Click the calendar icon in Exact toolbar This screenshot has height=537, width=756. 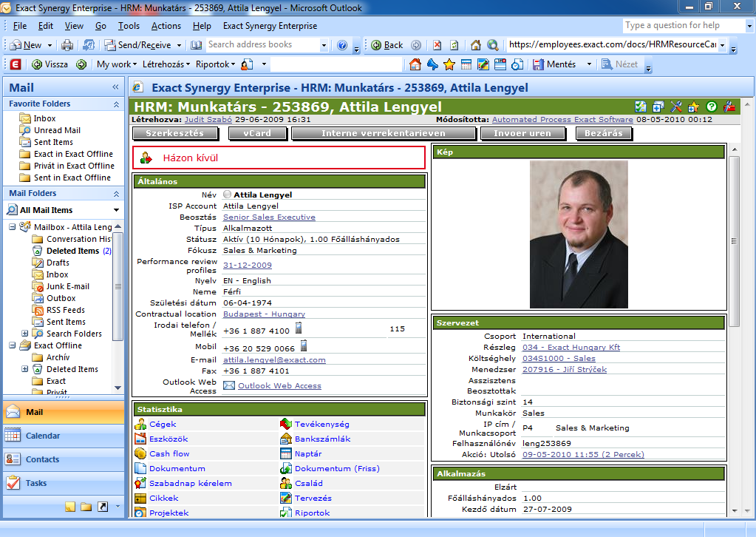(466, 64)
